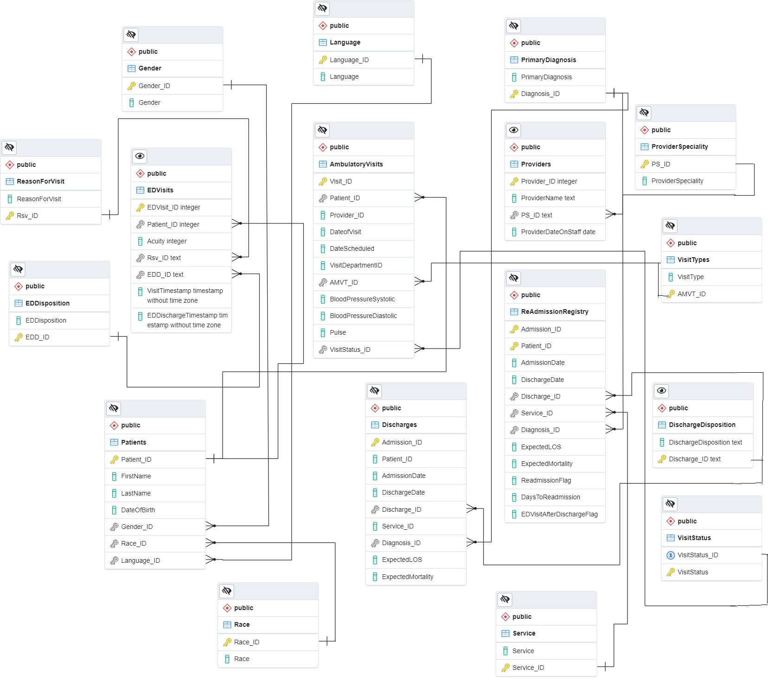Click the key icon beside AMVT_ID in VisitTypes
Image resolution: width=768 pixels, height=700 pixels.
tap(672, 294)
